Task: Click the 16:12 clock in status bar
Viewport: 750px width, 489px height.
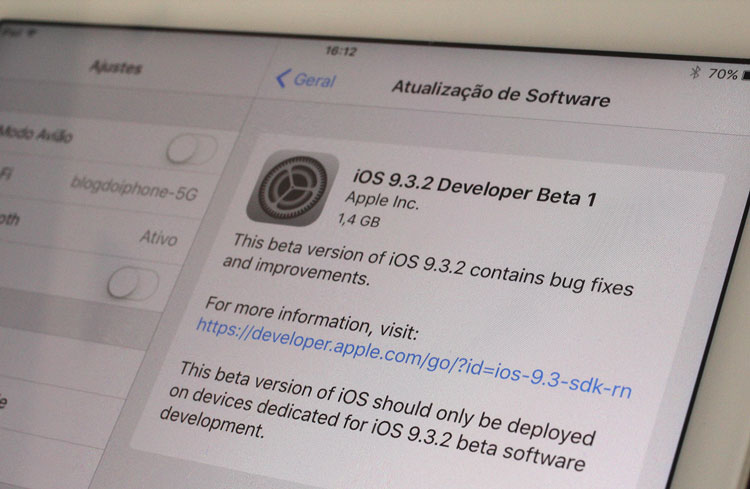Action: click(x=341, y=51)
